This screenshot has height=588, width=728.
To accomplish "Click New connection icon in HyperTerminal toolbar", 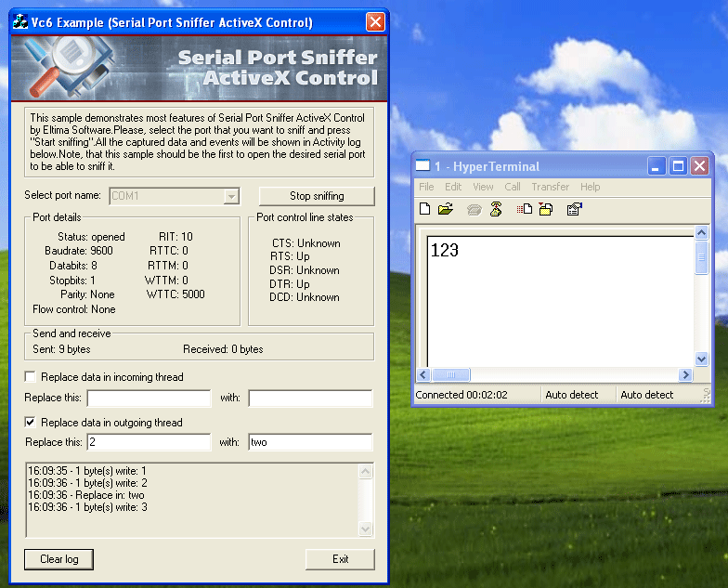I will coord(424,209).
